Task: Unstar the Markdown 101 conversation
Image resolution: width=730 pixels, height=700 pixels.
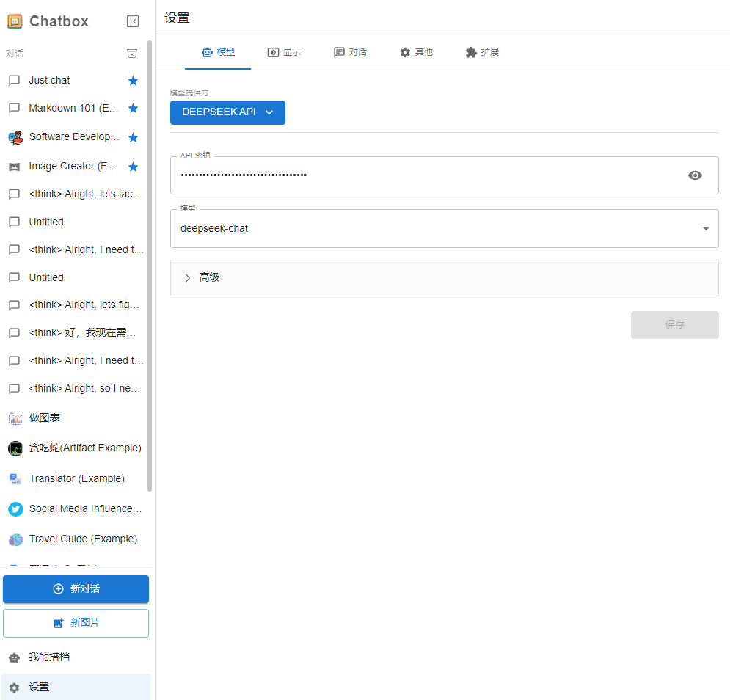Action: click(133, 108)
